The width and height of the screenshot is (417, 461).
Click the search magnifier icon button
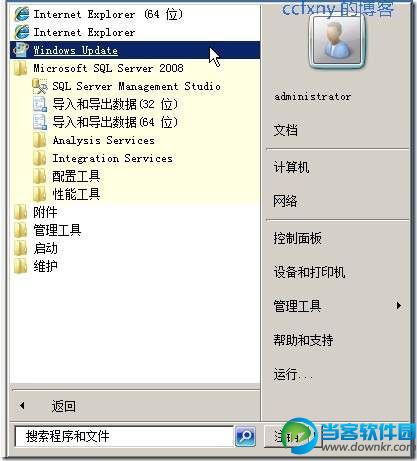point(246,436)
